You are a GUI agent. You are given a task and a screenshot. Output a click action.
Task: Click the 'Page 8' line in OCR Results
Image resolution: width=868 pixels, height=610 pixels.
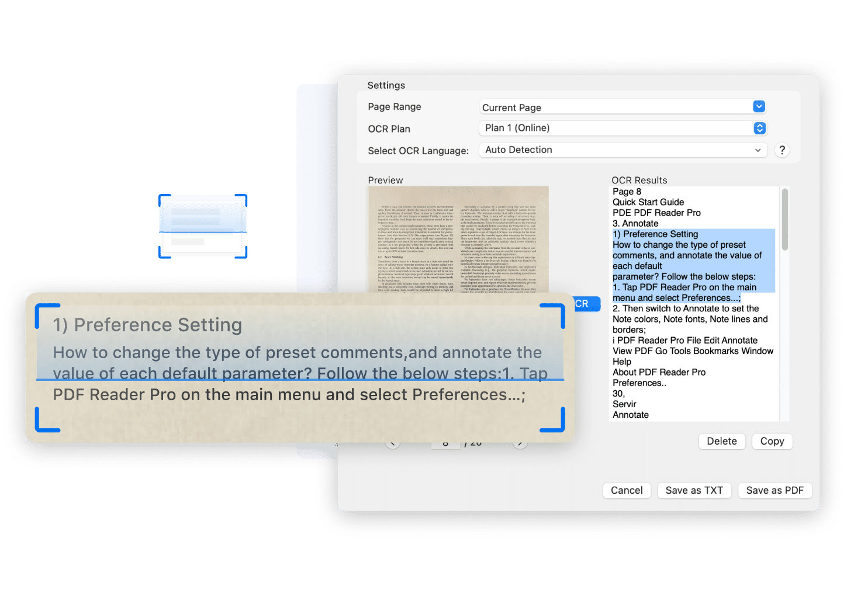pos(627,192)
